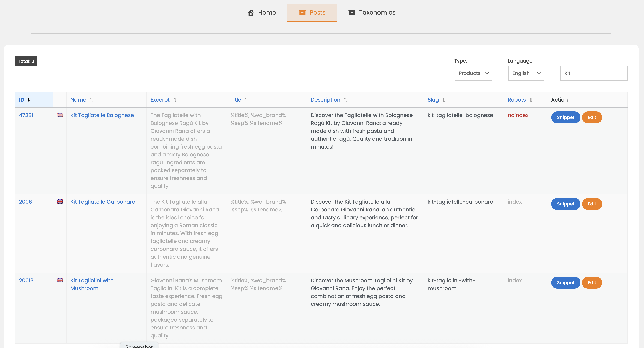Click the search field containing kit
644x348 pixels.
click(x=594, y=73)
